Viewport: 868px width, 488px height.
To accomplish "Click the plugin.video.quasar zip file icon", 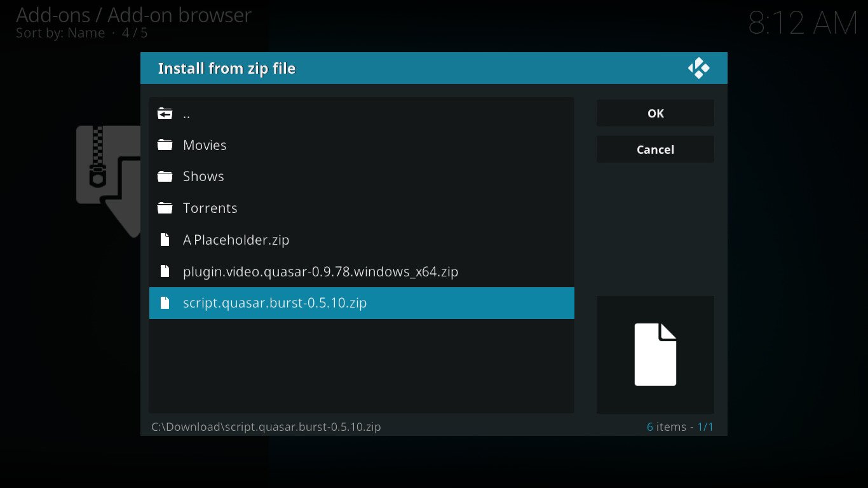I will point(165,271).
